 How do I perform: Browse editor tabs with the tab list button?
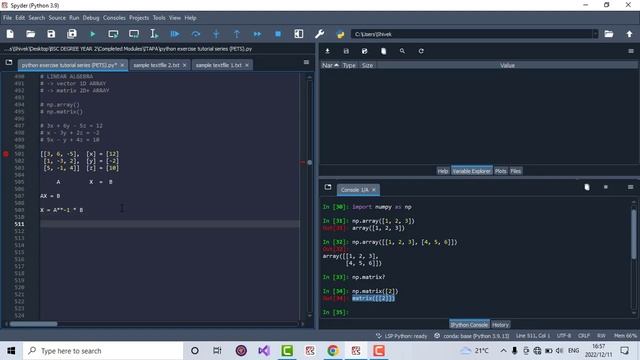(9, 62)
